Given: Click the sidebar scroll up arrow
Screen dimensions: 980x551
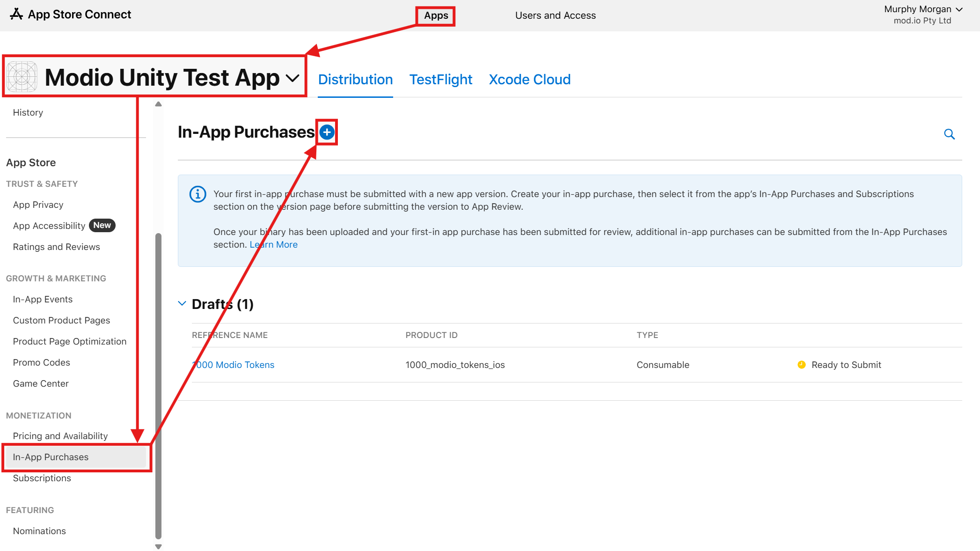Looking at the screenshot, I should 158,104.
